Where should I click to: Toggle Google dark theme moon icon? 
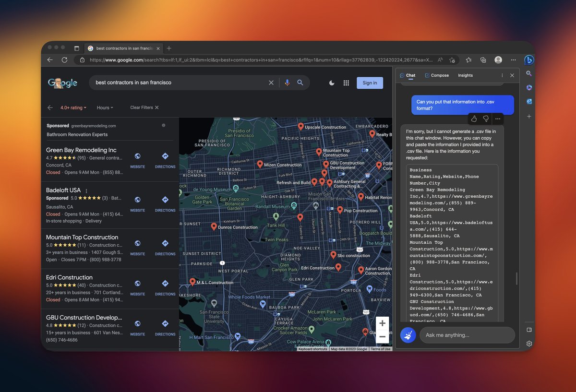pyautogui.click(x=332, y=83)
